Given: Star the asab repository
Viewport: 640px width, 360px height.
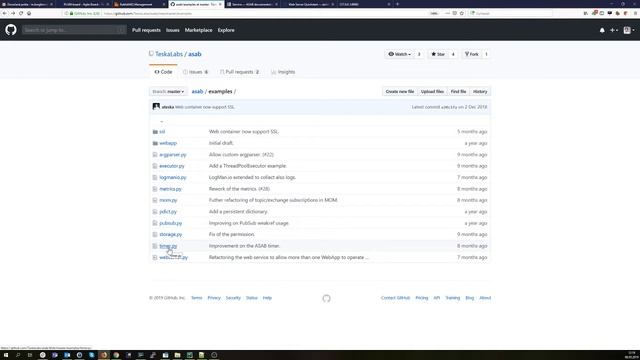Looking at the screenshot, I should (x=438, y=54).
